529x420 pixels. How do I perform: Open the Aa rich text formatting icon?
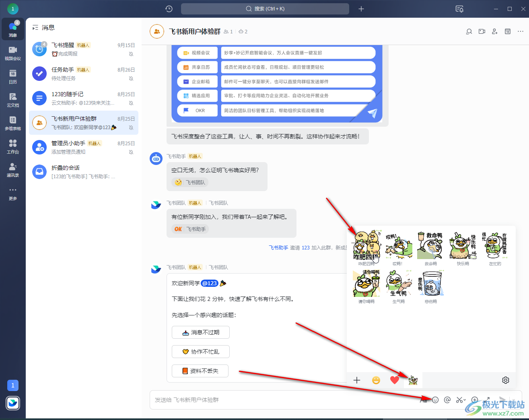point(424,400)
